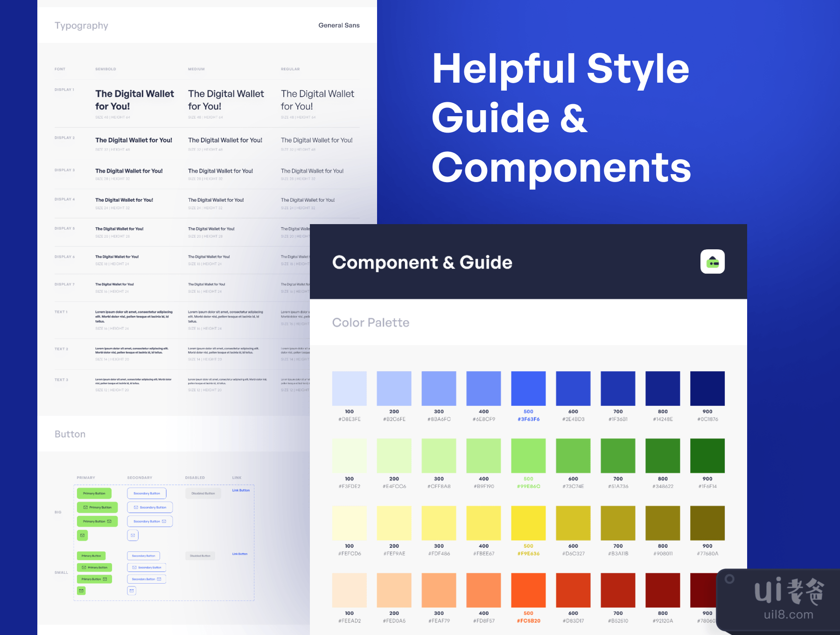This screenshot has width=840, height=635.
Task: Click the green wallet logo icon in header
Action: tap(712, 262)
